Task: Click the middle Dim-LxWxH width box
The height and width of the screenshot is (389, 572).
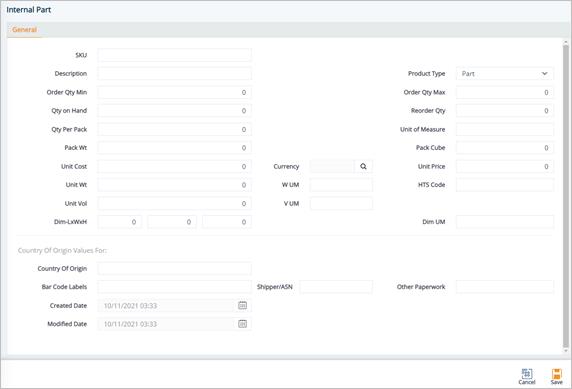Action: point(172,222)
